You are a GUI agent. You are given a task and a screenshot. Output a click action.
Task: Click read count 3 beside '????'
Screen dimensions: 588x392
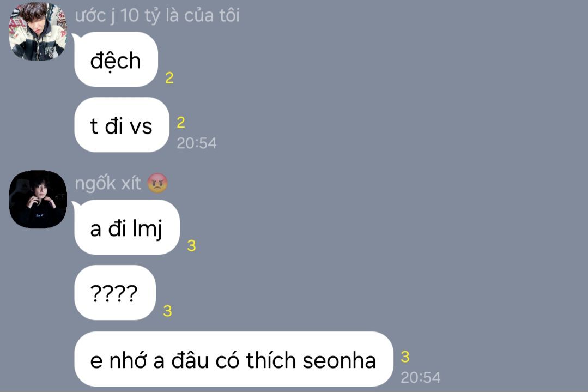[x=168, y=311]
